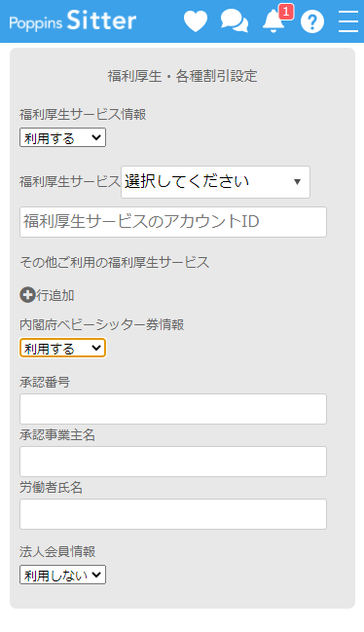The width and height of the screenshot is (364, 632).
Task: Open the hamburger menu
Action: [348, 21]
